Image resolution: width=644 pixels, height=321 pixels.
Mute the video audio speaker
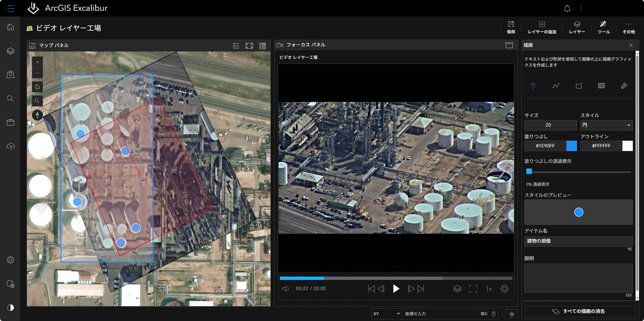[285, 289]
